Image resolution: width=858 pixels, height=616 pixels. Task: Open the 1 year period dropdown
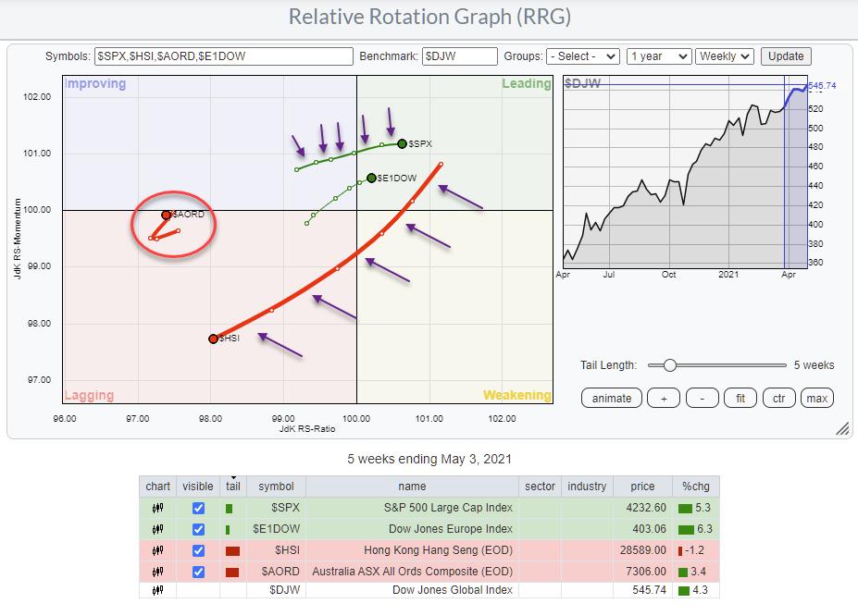[658, 56]
